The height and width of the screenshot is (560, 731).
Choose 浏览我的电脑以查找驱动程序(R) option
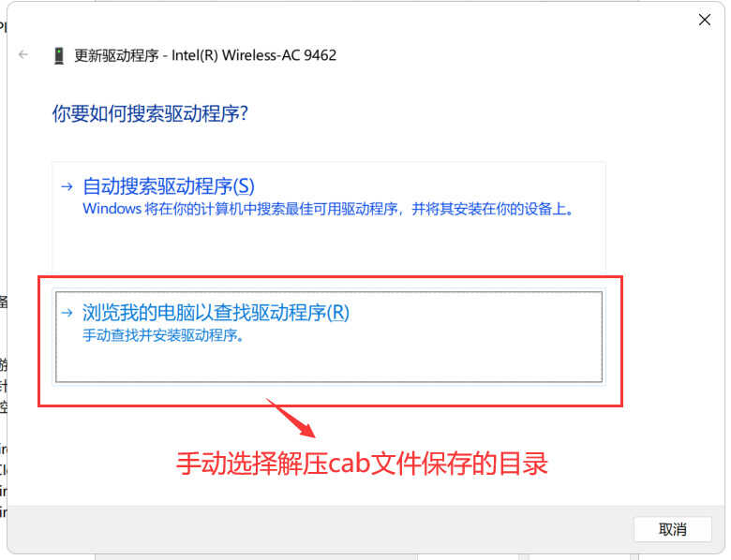216,312
